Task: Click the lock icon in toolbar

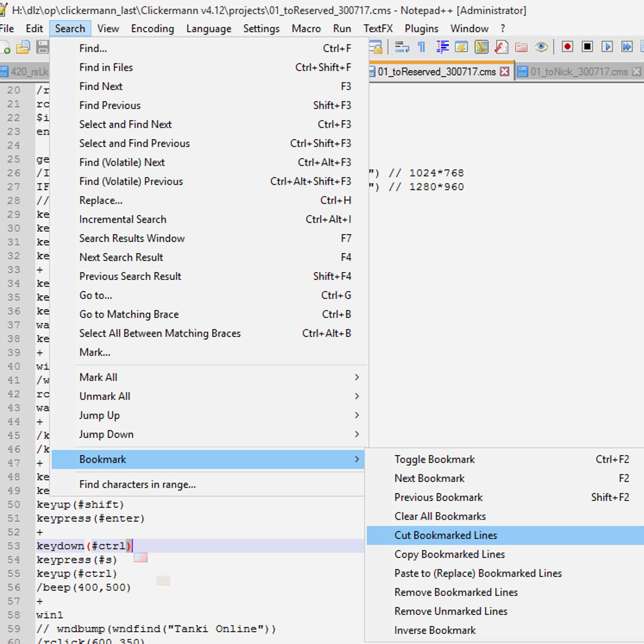Action: tap(376, 47)
